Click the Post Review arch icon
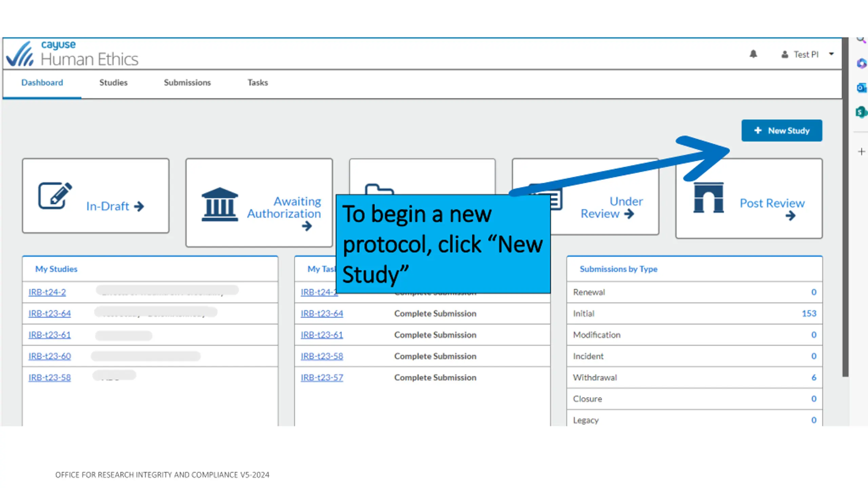This screenshot has width=868, height=488. point(708,198)
